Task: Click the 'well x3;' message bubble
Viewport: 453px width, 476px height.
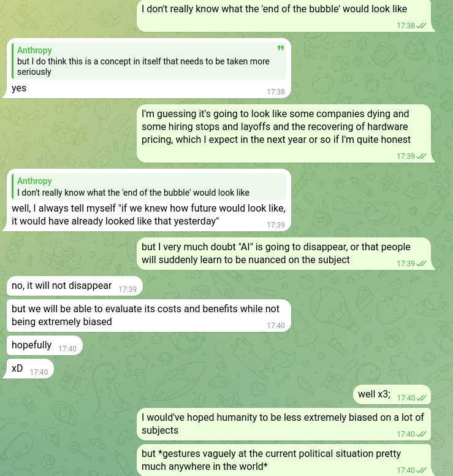Action: (374, 394)
